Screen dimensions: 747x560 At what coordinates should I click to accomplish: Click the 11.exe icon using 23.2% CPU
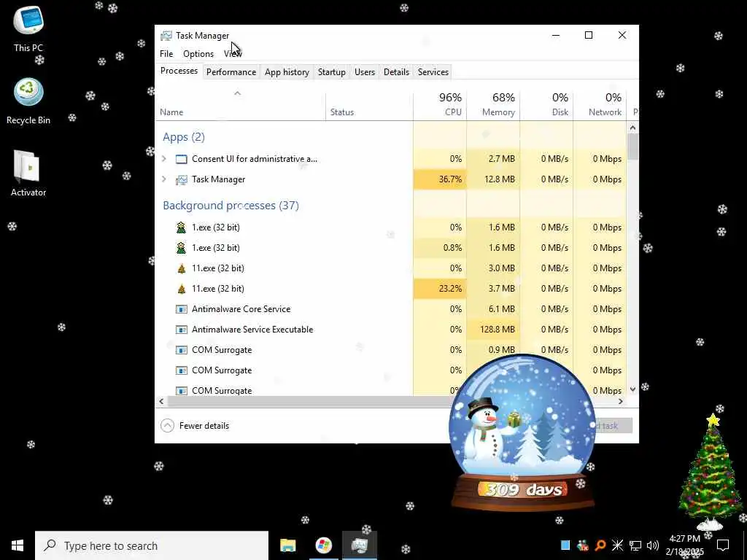181,289
